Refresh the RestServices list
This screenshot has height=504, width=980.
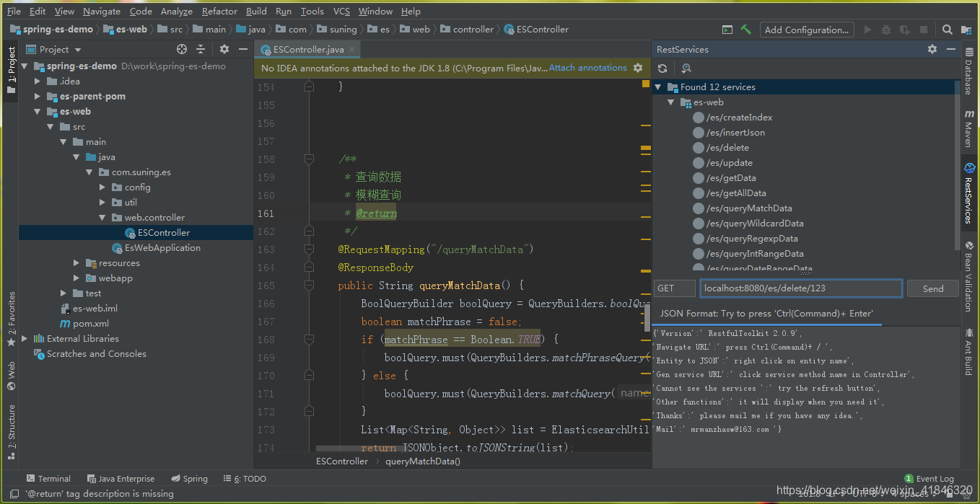click(662, 68)
